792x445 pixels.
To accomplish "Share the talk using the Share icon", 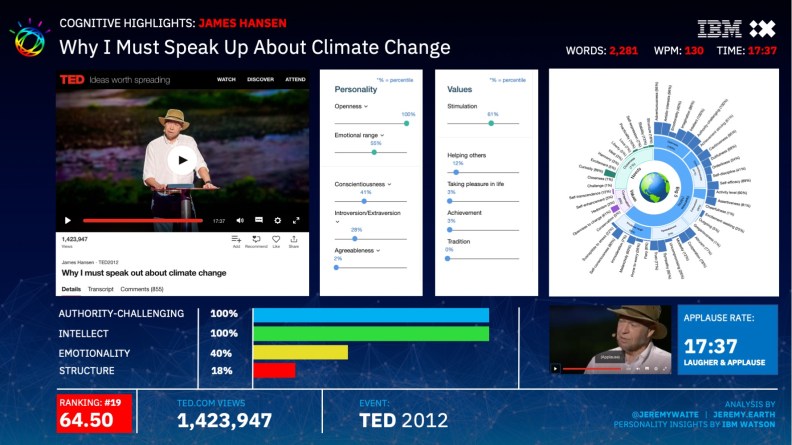I will (x=294, y=241).
